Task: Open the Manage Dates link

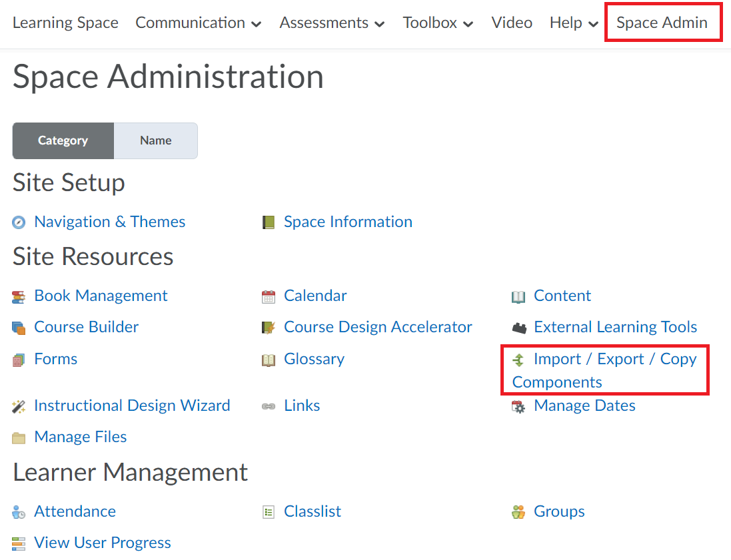Action: click(x=584, y=406)
